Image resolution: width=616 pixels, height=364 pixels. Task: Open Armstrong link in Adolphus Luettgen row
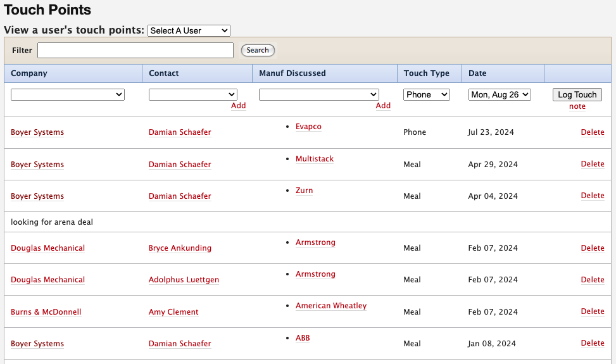tap(315, 274)
